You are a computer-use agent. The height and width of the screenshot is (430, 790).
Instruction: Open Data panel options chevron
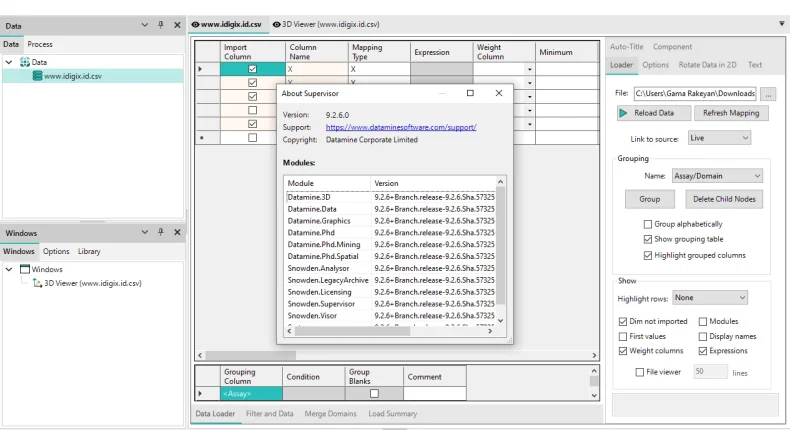[x=145, y=25]
